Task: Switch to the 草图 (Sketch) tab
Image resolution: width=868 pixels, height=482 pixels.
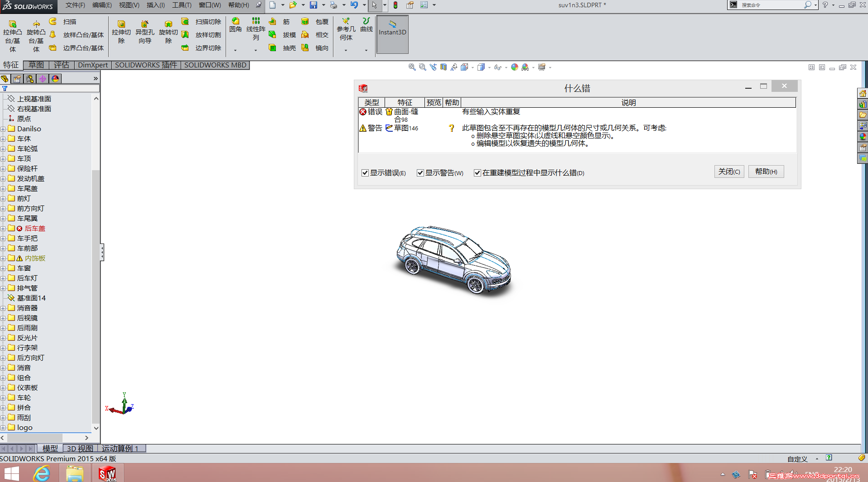Action: pos(36,65)
